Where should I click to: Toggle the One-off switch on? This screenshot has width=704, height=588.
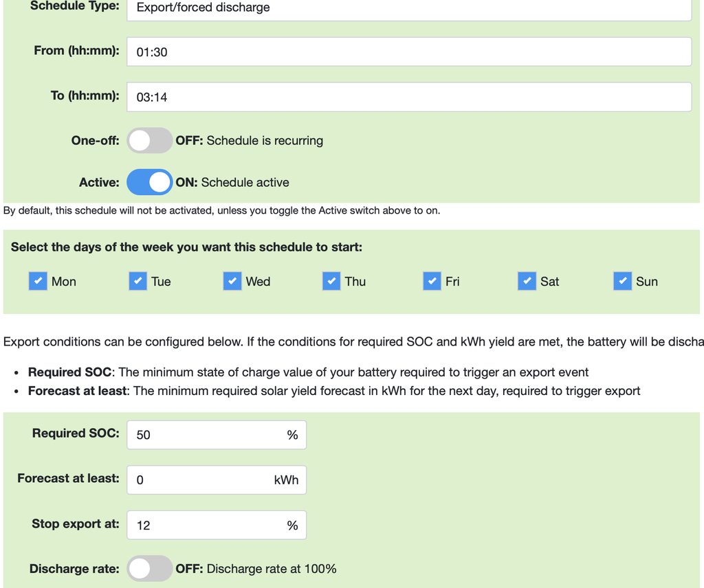[149, 140]
